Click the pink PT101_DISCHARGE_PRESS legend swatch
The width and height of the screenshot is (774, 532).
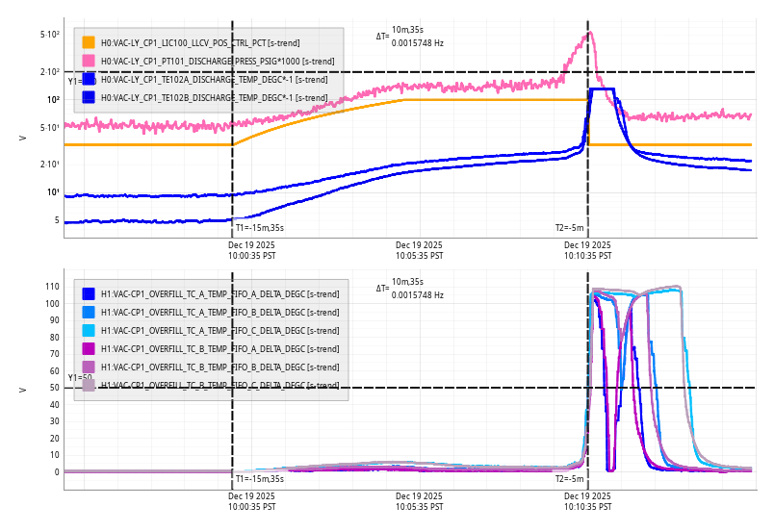89,61
